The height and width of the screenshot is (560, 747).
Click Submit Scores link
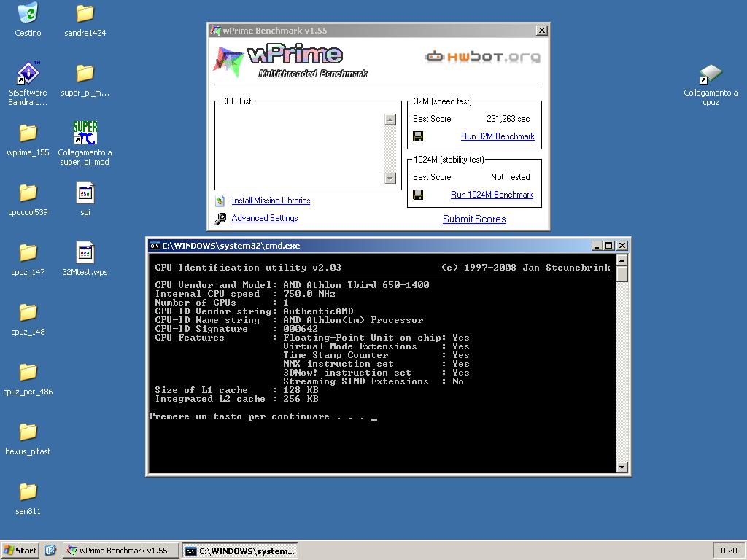(474, 219)
